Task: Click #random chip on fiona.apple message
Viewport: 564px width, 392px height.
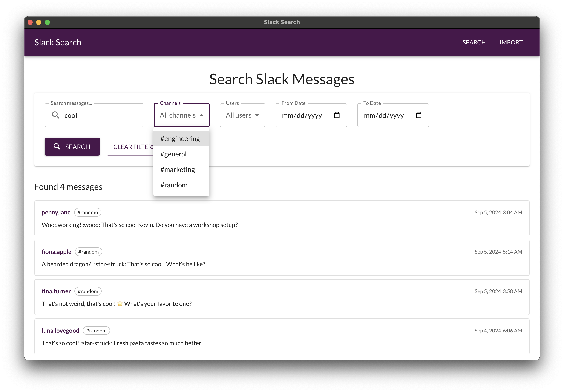Action: coord(88,252)
